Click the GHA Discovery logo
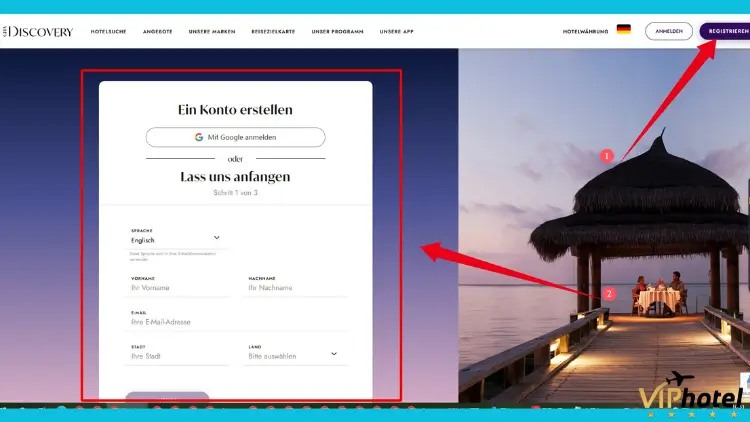This screenshot has width=750, height=422. pyautogui.click(x=39, y=31)
